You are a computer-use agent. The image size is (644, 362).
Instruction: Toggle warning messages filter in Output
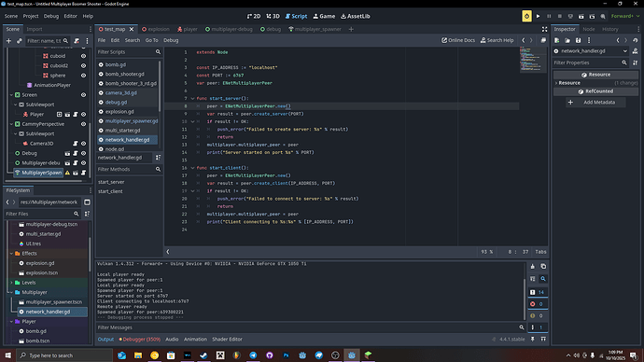coord(538,315)
